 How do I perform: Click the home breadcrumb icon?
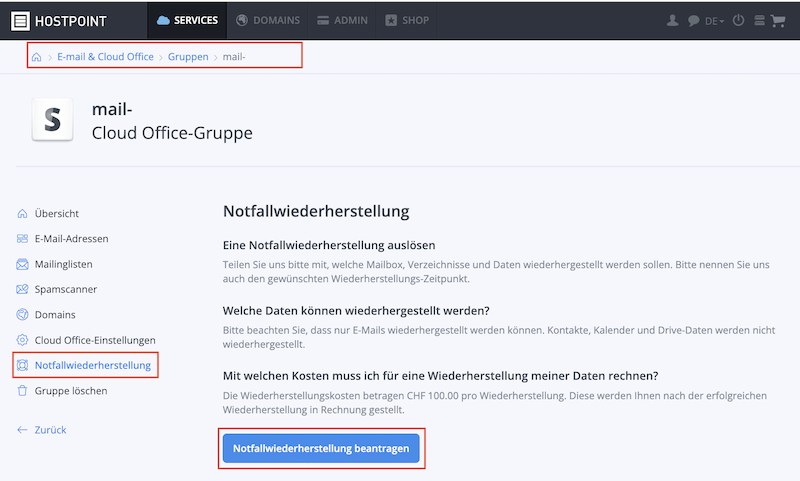[x=36, y=57]
